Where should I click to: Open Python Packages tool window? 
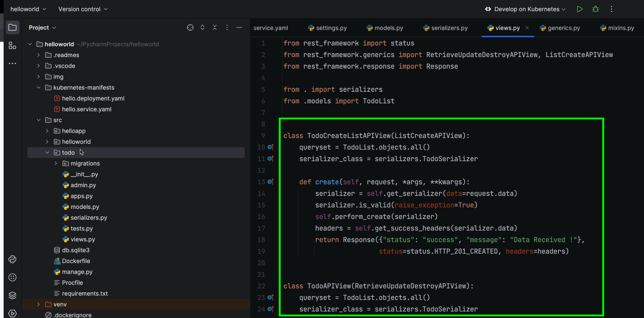(x=12, y=278)
